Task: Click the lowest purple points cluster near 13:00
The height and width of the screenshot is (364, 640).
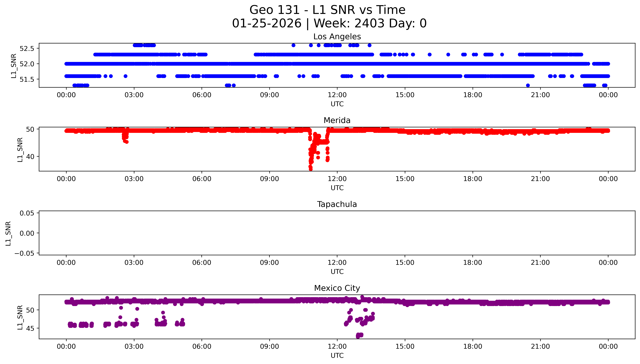Action: (359, 335)
